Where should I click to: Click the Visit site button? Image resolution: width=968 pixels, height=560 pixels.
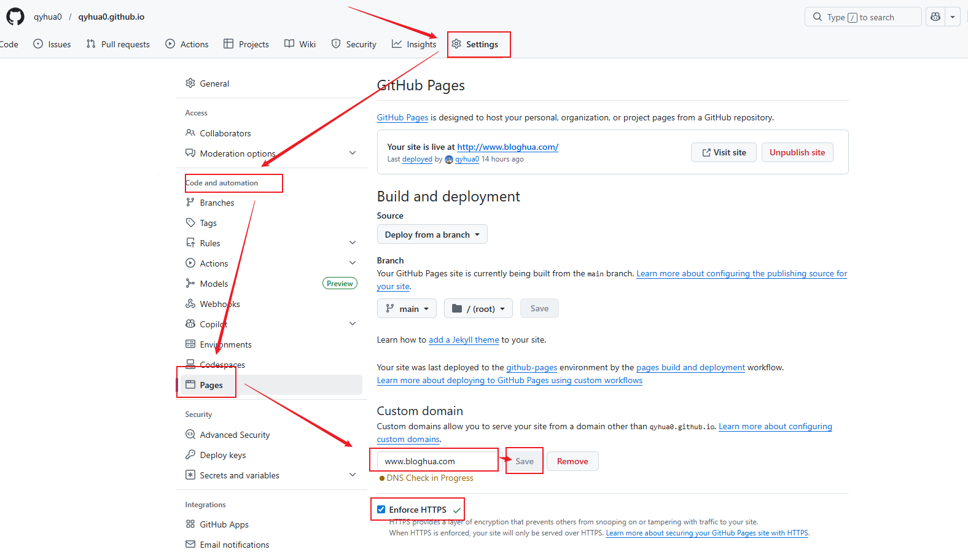[724, 152]
